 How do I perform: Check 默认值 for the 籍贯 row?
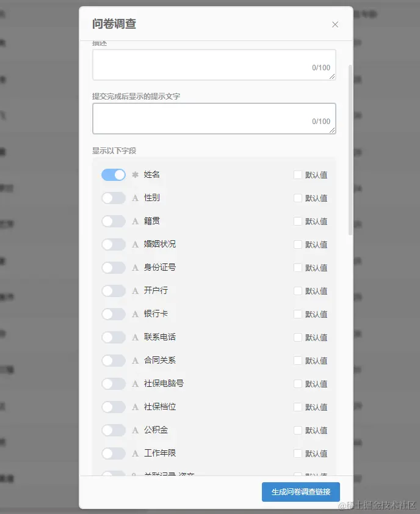click(x=298, y=221)
